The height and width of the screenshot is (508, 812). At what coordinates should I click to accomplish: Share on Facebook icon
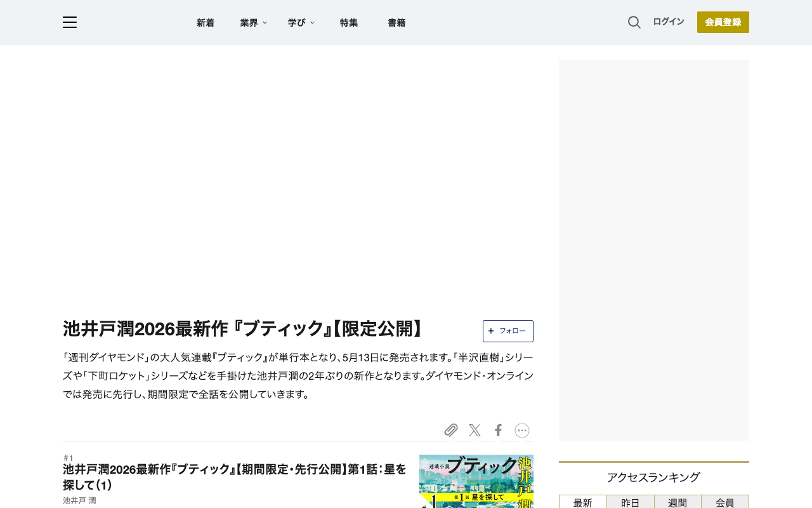click(498, 431)
